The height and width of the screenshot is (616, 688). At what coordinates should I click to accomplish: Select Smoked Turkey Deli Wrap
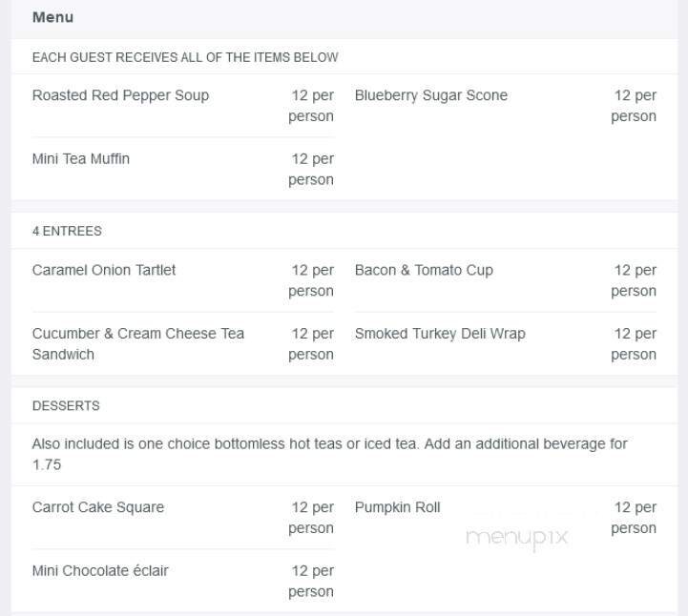click(440, 334)
